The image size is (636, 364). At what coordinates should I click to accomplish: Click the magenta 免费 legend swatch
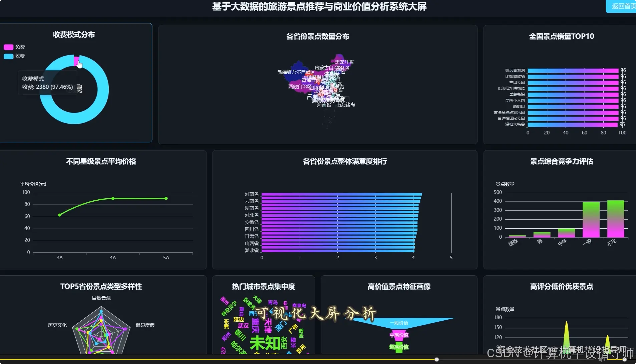(8, 47)
